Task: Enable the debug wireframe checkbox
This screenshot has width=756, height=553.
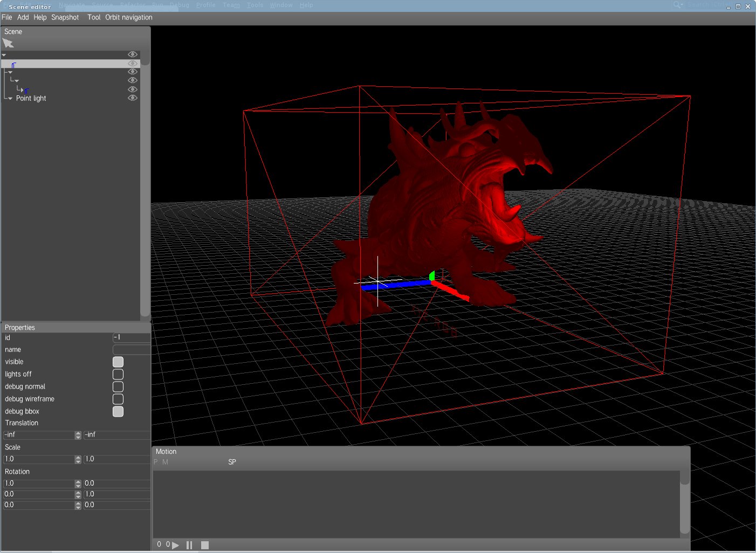Action: [118, 399]
